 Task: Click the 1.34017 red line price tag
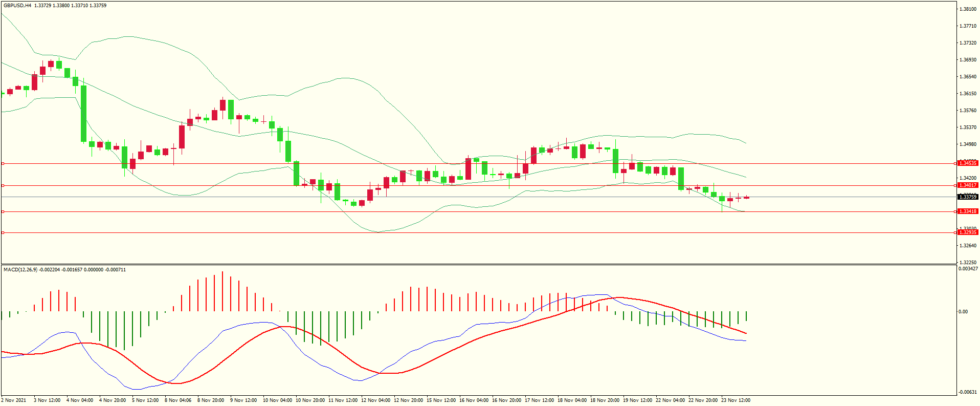[968, 185]
